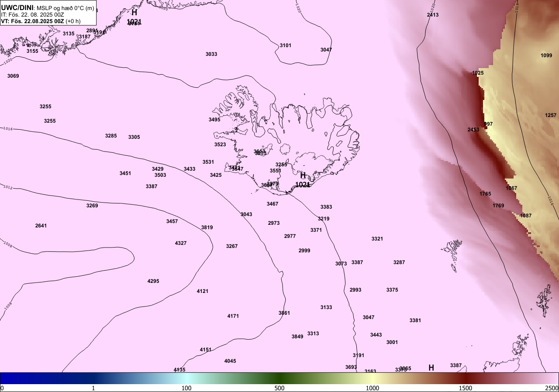Click the 'VT: Fös. 22.08.2025 00Z' valid time
The height and width of the screenshot is (392, 559).
pyautogui.click(x=33, y=21)
